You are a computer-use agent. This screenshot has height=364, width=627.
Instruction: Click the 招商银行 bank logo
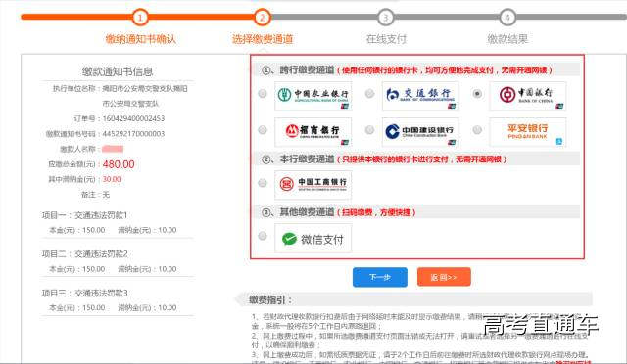click(313, 132)
